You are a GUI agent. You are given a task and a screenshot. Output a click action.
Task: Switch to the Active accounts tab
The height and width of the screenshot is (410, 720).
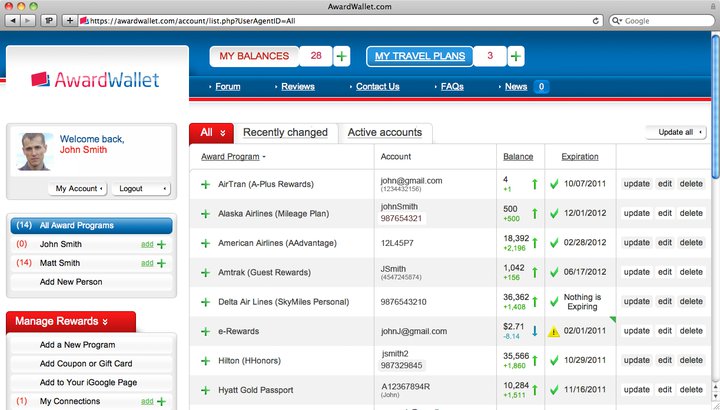point(385,132)
